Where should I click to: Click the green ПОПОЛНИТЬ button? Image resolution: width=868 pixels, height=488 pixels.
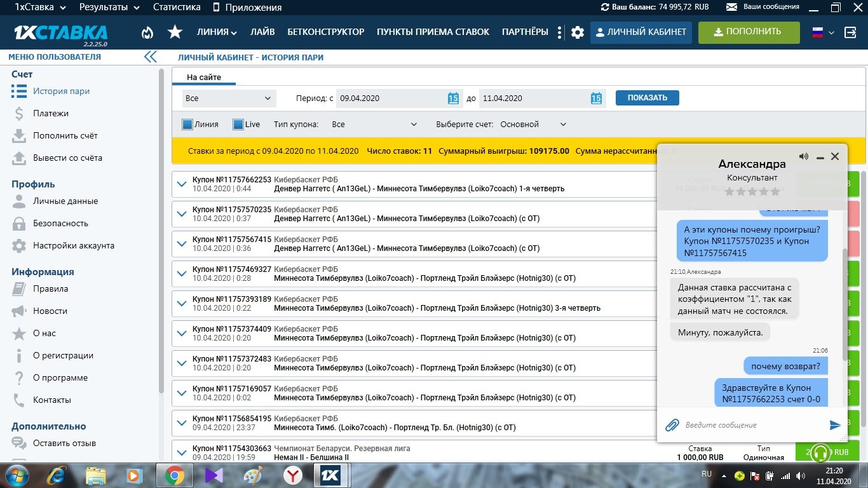[749, 32]
